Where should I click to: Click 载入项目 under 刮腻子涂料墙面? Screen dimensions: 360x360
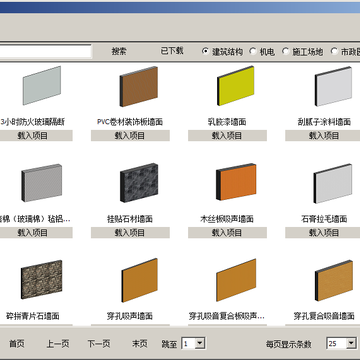[x=323, y=135]
